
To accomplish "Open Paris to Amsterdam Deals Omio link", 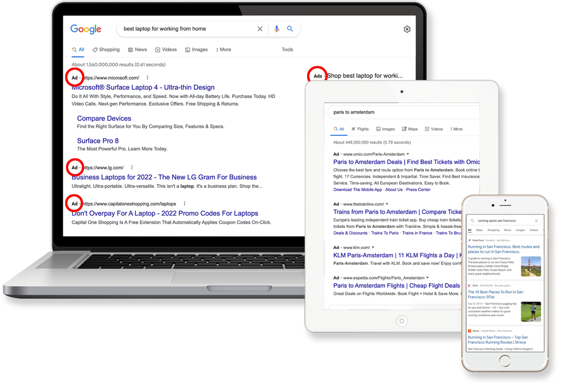I will pos(406,162).
